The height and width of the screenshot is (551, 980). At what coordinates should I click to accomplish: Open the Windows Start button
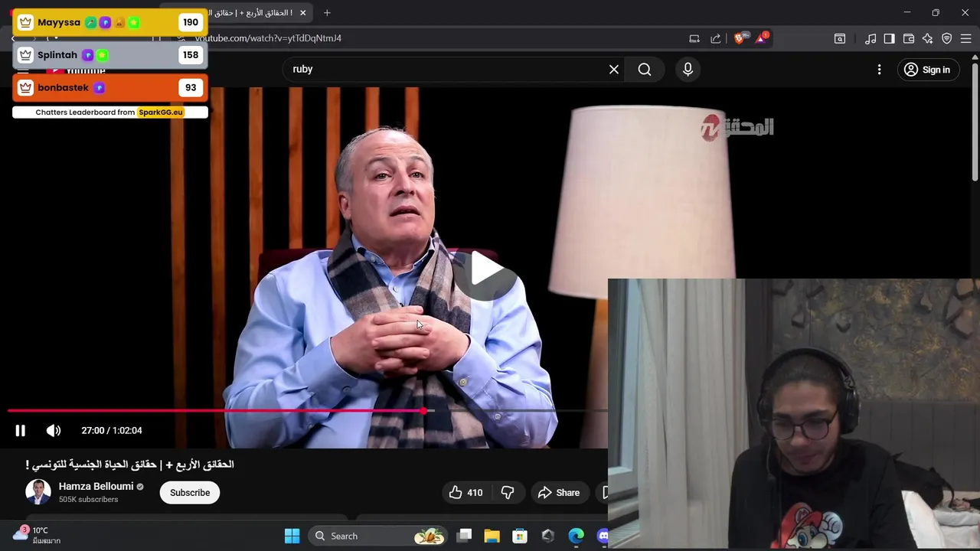click(x=292, y=536)
